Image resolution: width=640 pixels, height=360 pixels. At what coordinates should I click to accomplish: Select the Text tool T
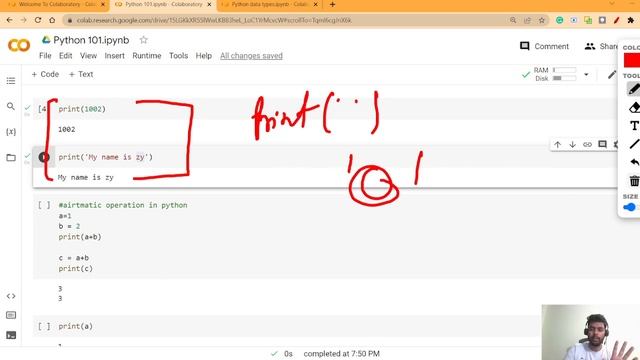[x=634, y=126]
